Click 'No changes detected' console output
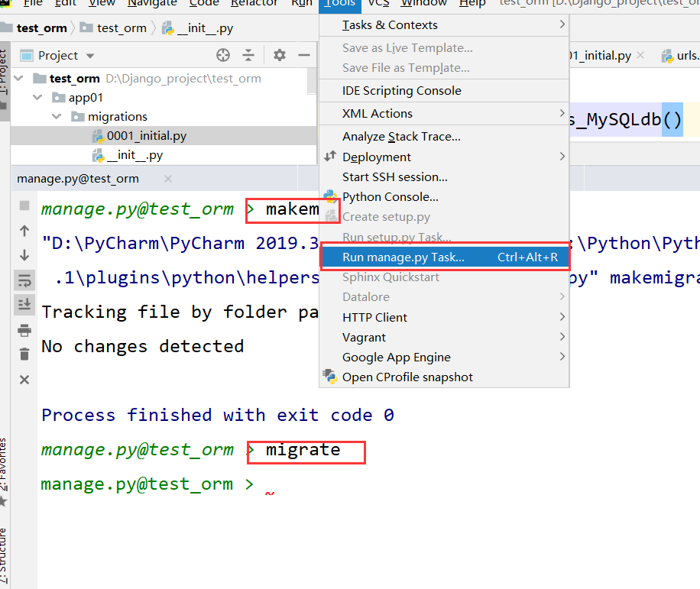 click(x=143, y=347)
